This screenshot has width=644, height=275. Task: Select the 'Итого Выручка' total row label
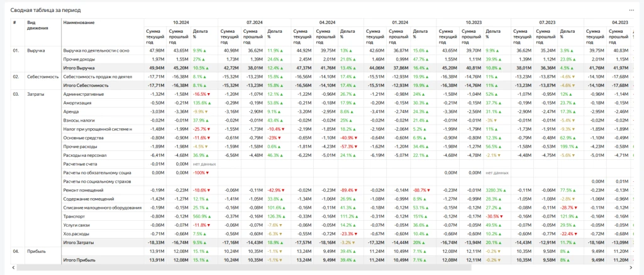tap(79, 67)
